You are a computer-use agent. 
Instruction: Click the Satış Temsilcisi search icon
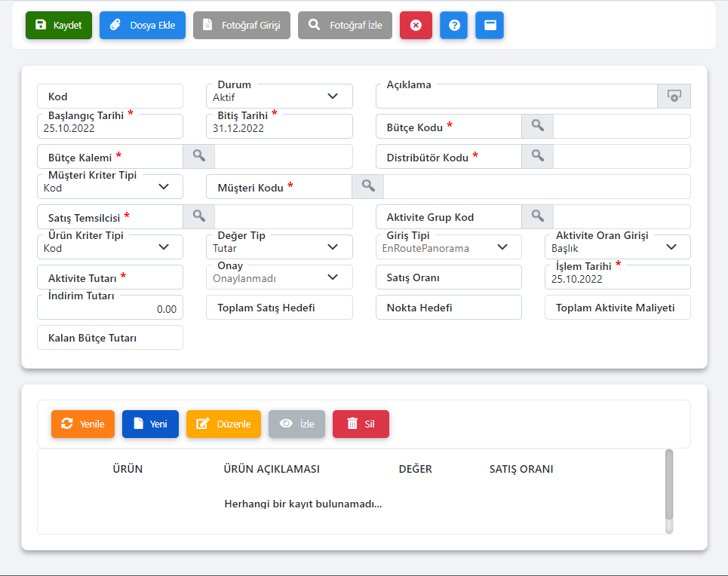pyautogui.click(x=198, y=216)
